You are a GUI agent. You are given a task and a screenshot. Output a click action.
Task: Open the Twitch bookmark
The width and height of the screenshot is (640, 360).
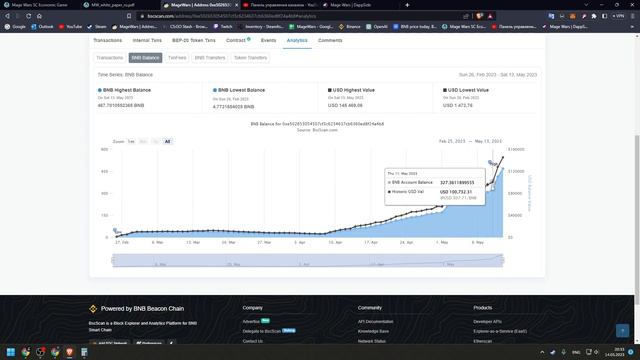tap(223, 27)
